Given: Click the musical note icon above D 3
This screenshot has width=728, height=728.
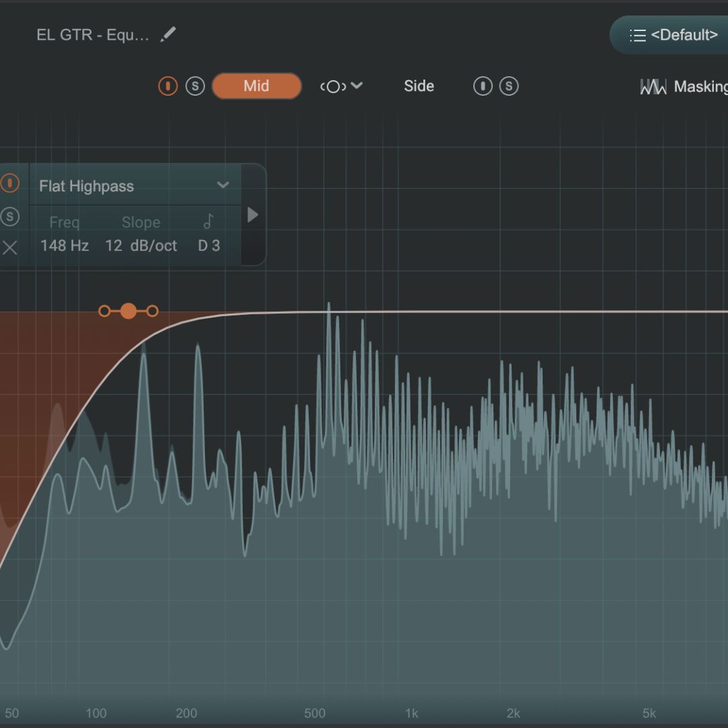Looking at the screenshot, I should 209,222.
